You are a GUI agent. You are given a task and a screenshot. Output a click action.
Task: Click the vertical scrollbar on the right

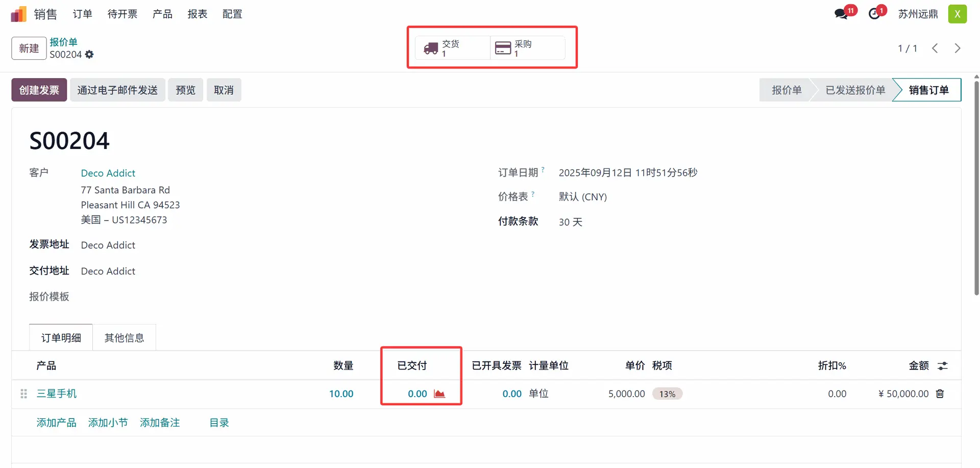pyautogui.click(x=976, y=189)
